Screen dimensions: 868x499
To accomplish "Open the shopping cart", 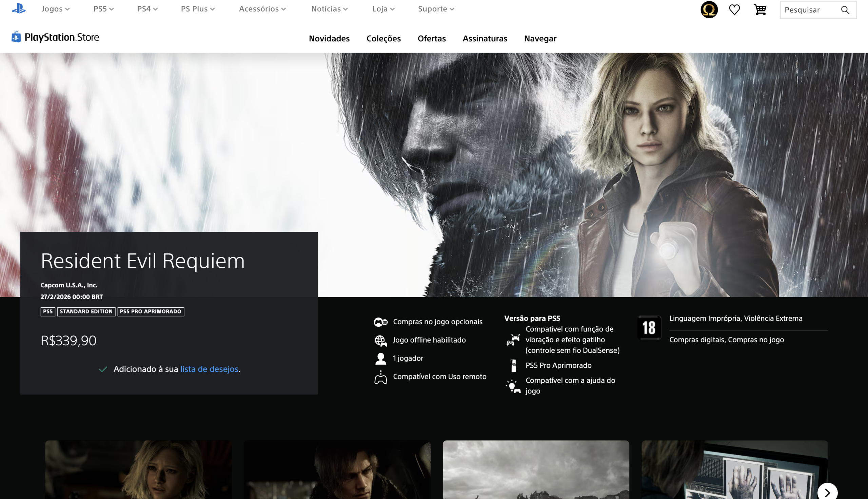I will [760, 9].
